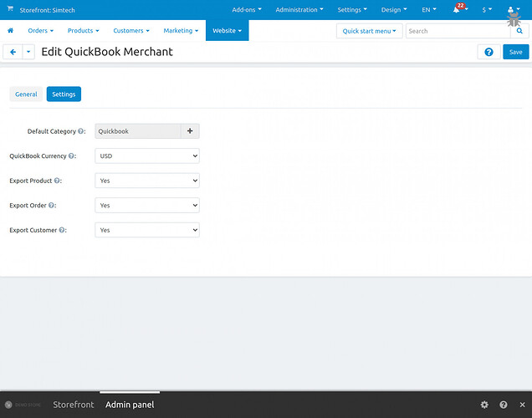Click the bottom panel help icon
This screenshot has width=532, height=418.
[504, 405]
